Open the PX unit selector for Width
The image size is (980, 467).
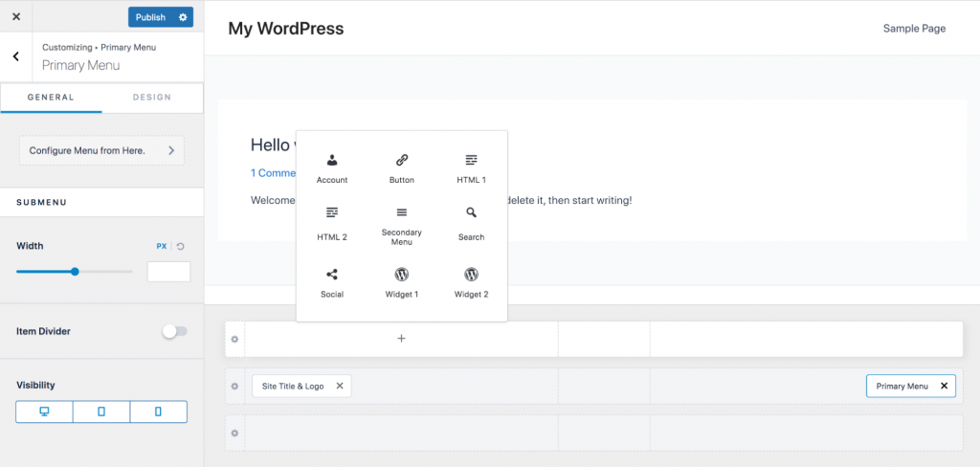pos(161,246)
